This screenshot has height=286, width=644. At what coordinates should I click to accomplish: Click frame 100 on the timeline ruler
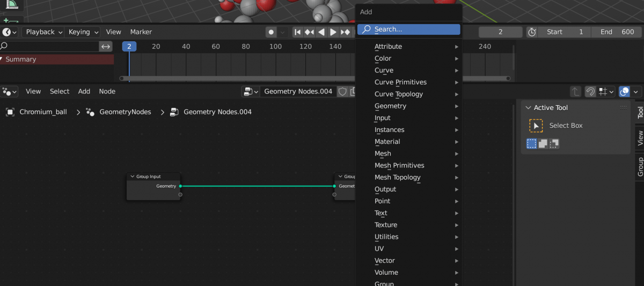tap(275, 47)
